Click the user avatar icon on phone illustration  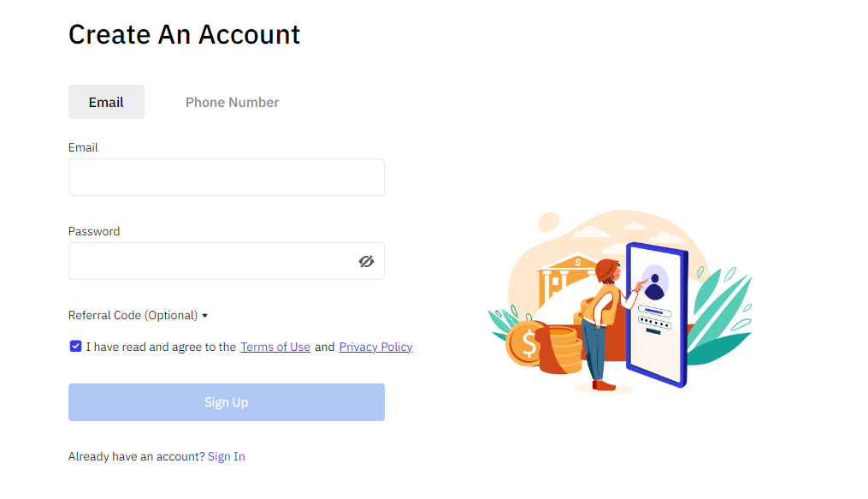[655, 282]
